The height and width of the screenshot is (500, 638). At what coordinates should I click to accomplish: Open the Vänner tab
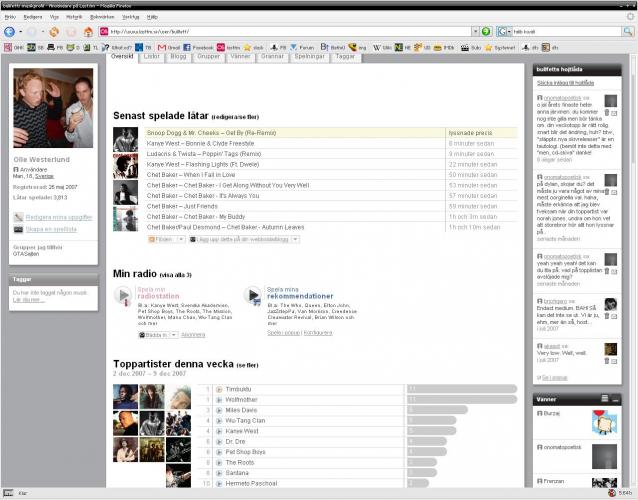[242, 57]
